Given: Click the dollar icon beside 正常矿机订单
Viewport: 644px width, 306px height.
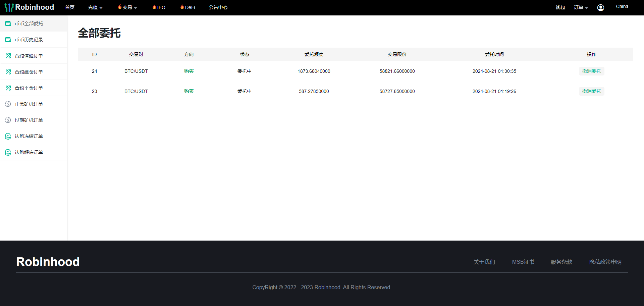Looking at the screenshot, I should (8, 104).
